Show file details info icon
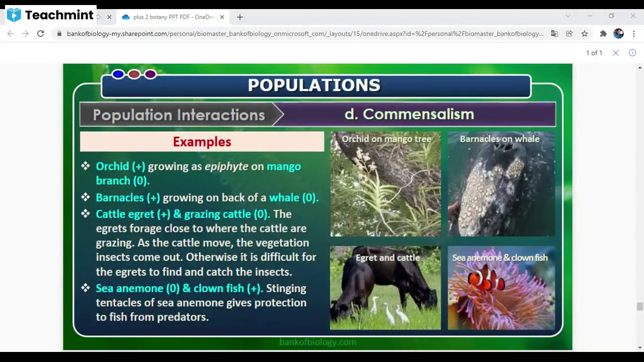 (x=632, y=53)
